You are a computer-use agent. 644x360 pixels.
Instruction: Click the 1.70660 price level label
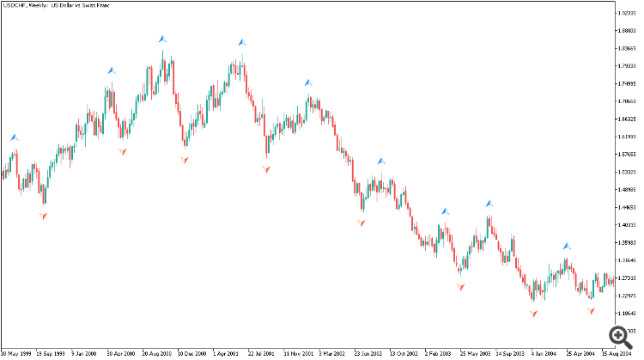point(627,101)
